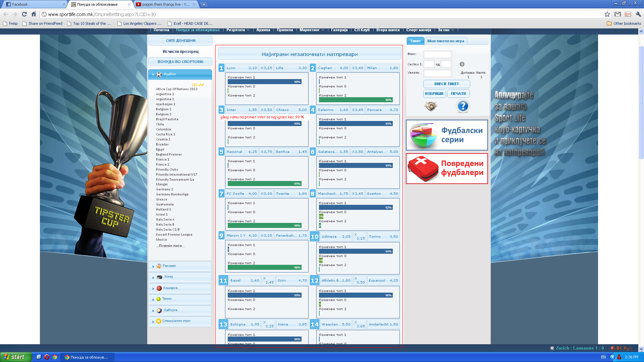
Task: Open the Italy Serie A league
Action: (x=165, y=220)
